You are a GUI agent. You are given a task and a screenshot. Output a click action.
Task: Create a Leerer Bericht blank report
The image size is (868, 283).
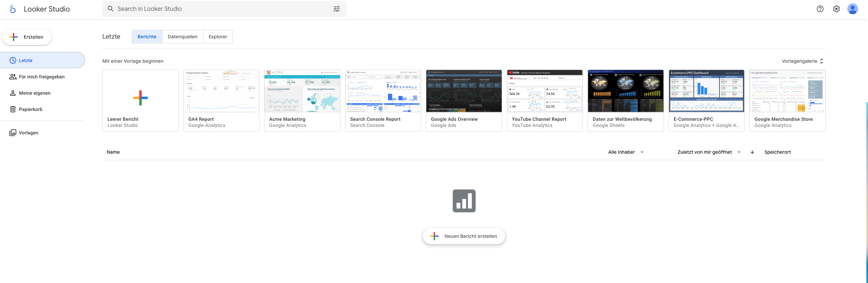[140, 100]
